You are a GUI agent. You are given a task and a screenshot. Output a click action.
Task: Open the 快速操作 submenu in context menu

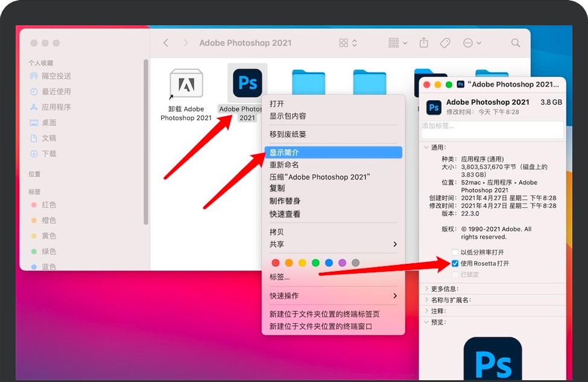(x=333, y=296)
